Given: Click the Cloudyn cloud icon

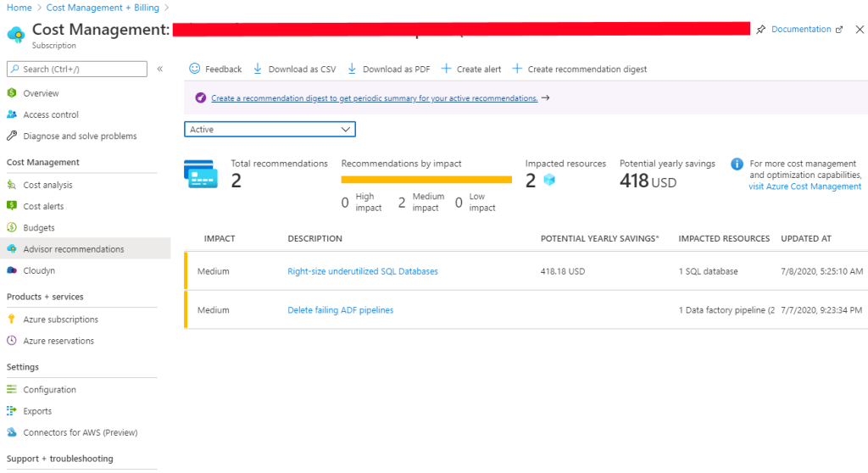Looking at the screenshot, I should [12, 270].
